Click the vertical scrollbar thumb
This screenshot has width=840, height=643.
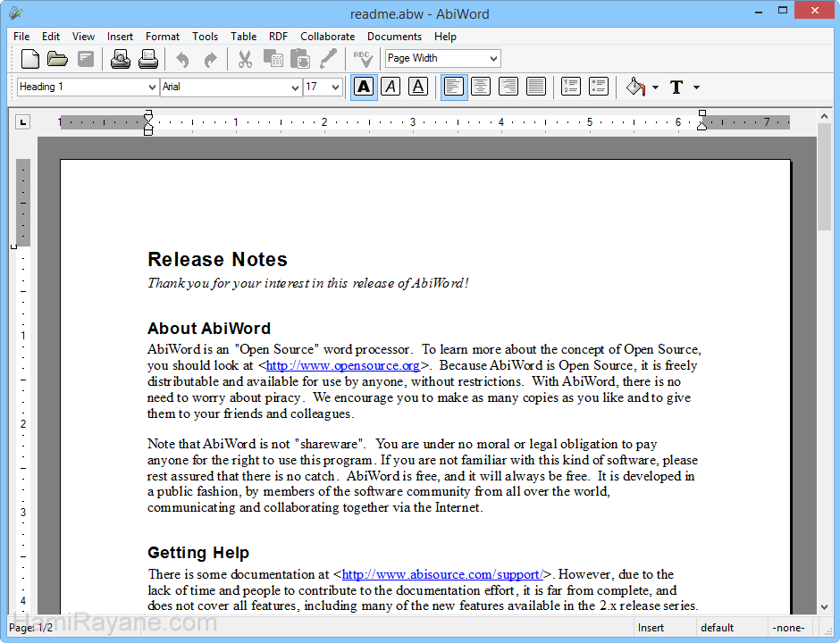pyautogui.click(x=824, y=177)
